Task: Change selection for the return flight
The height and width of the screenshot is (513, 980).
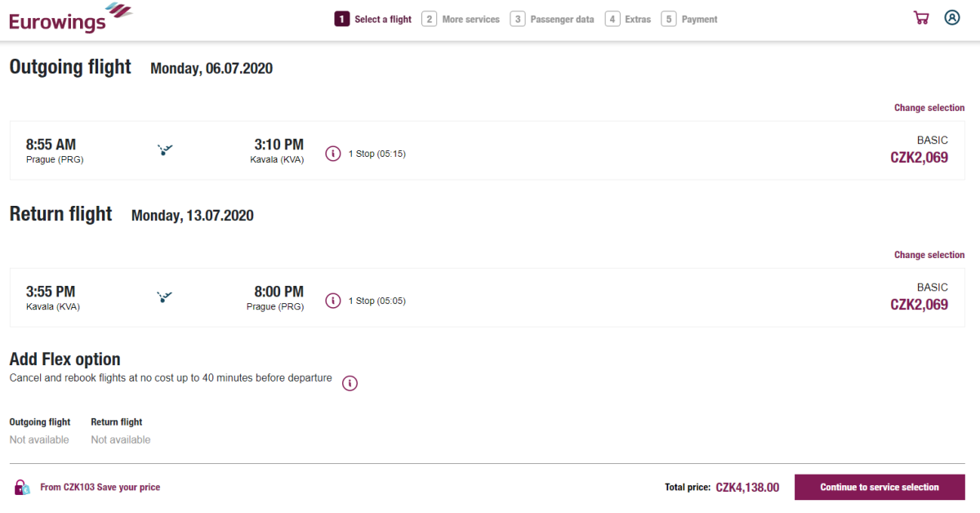Action: point(929,255)
